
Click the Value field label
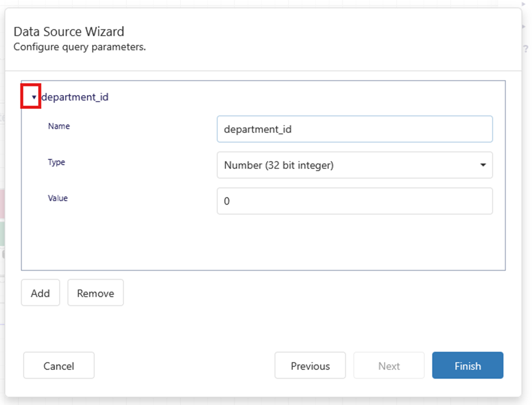tap(58, 198)
